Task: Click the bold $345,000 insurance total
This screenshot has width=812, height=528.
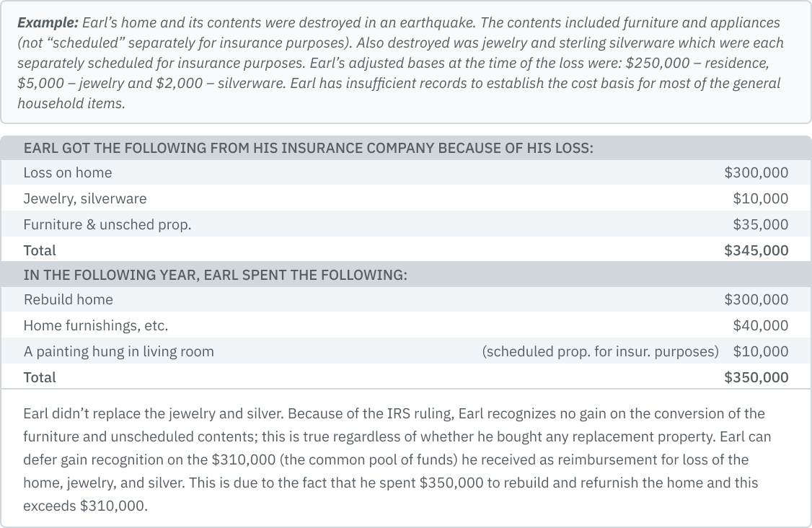Action: coord(756,250)
